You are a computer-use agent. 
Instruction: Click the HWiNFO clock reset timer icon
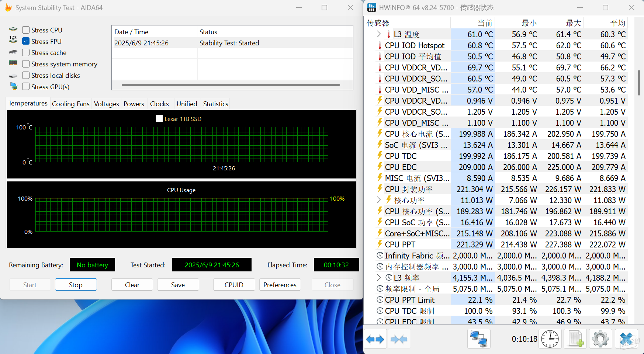coord(550,339)
